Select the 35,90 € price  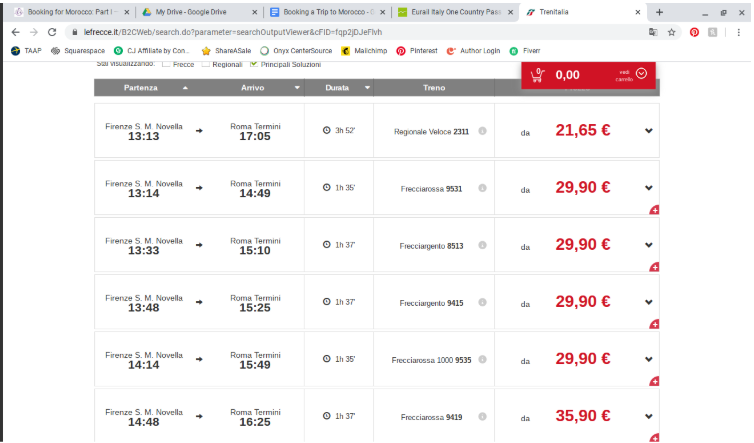583,416
